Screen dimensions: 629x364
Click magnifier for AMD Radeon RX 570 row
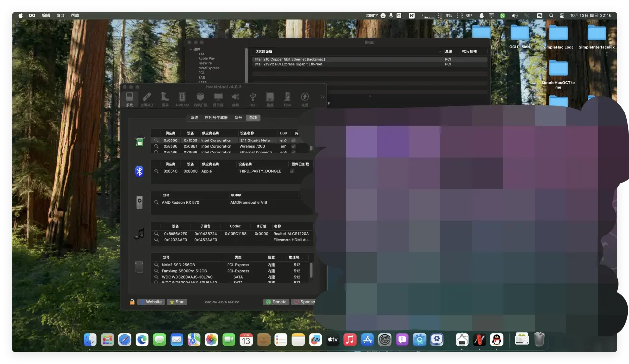157,202
